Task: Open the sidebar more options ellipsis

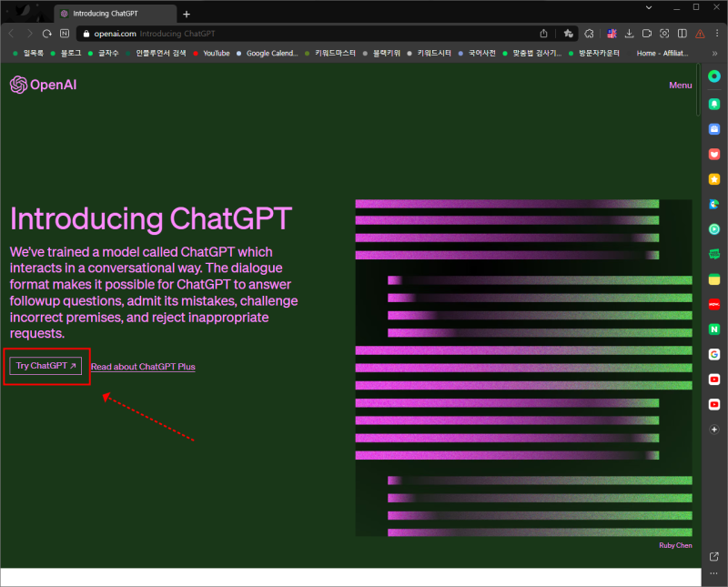Action: 713,573
